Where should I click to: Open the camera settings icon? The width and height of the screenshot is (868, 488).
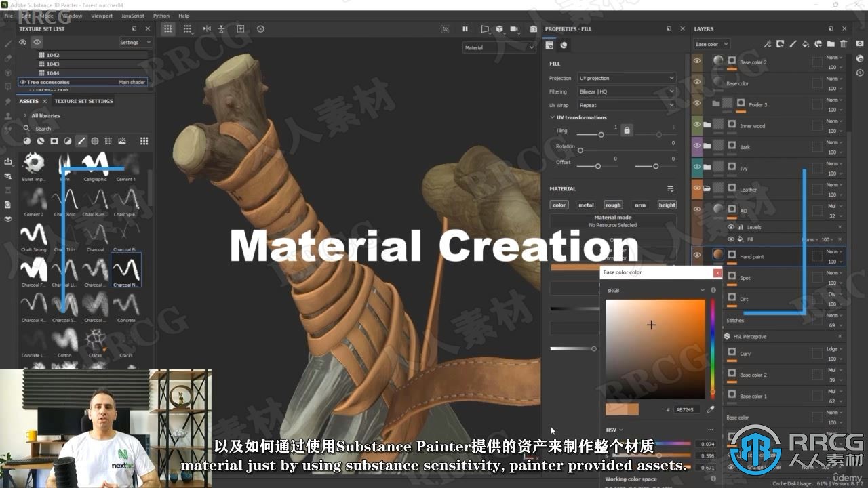coord(515,28)
